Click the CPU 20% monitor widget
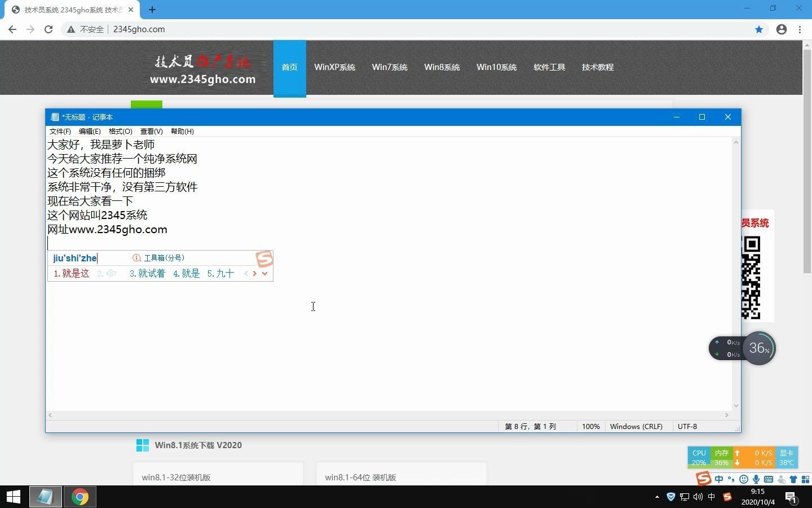812x508 pixels. point(699,458)
